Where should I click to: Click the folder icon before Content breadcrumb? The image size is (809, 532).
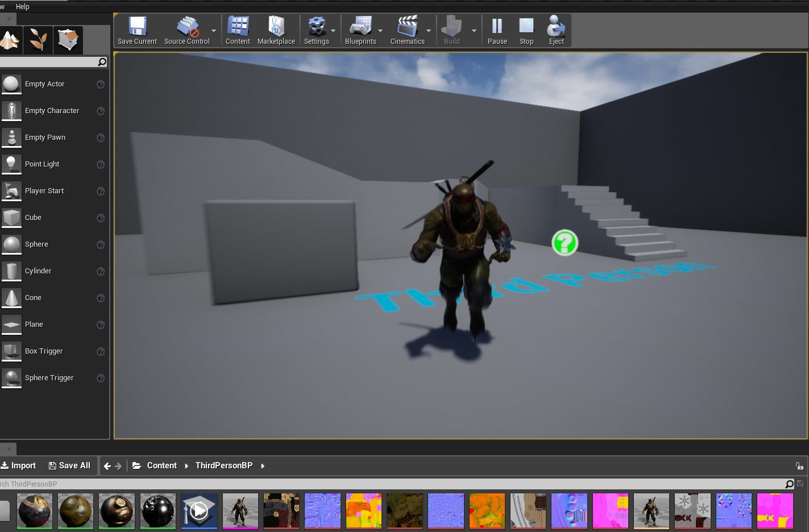[136, 465]
